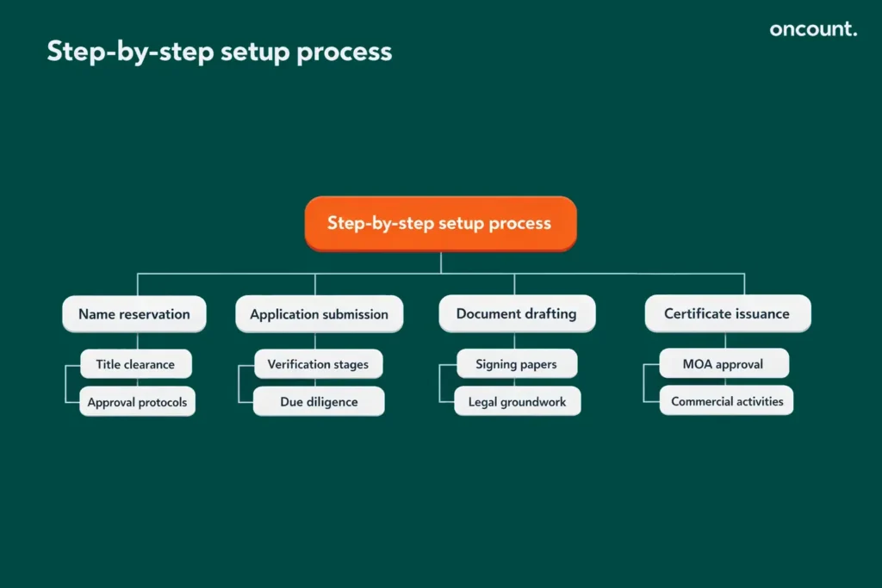The height and width of the screenshot is (588, 882).
Task: Select the Name reservation box
Action: pyautogui.click(x=134, y=313)
